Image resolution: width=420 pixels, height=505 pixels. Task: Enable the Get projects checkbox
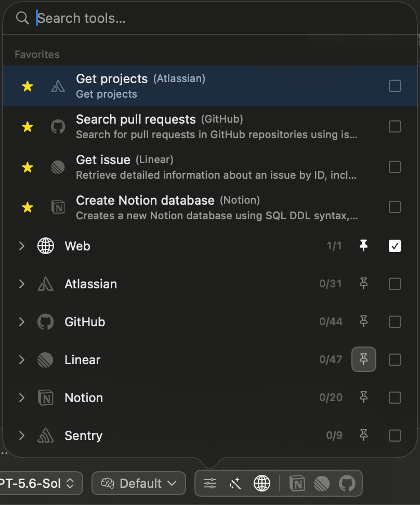click(x=395, y=86)
